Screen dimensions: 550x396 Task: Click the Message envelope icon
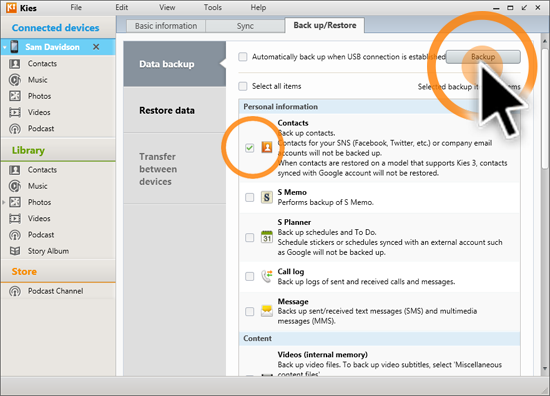(267, 311)
